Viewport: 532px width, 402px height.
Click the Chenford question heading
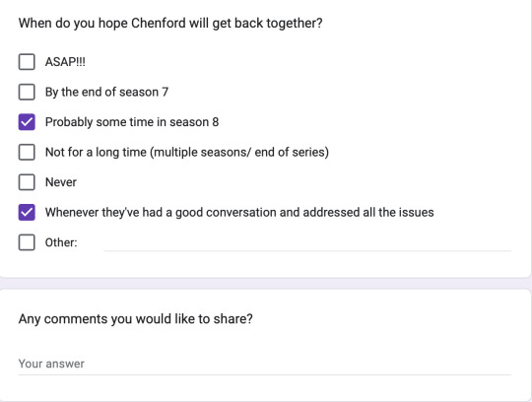coord(170,24)
